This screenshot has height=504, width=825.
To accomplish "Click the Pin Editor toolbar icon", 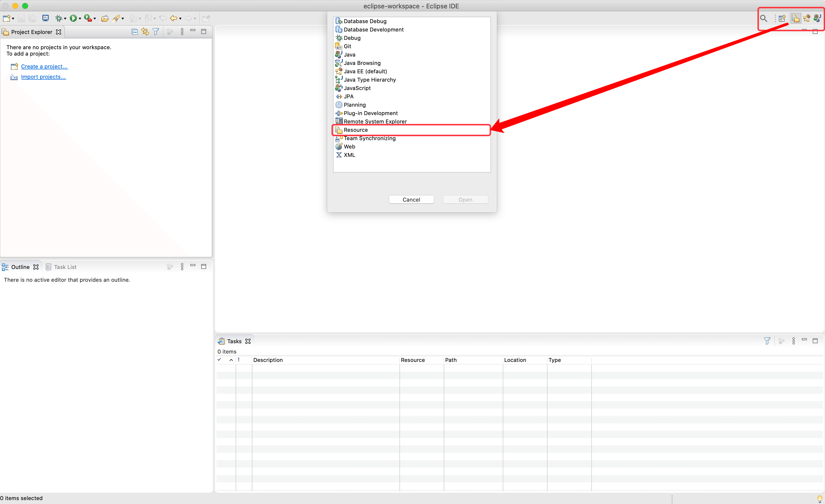I will click(x=206, y=18).
